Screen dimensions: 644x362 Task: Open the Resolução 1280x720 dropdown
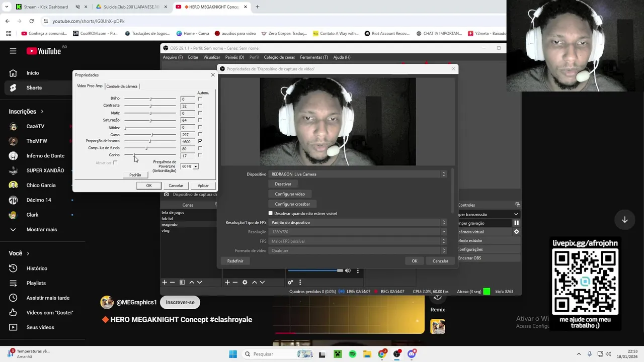pos(358,232)
